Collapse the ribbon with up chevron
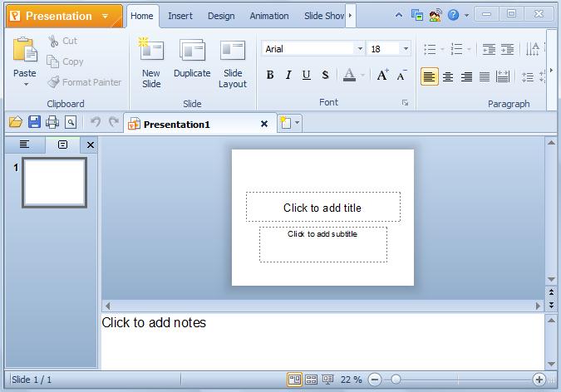 point(399,15)
